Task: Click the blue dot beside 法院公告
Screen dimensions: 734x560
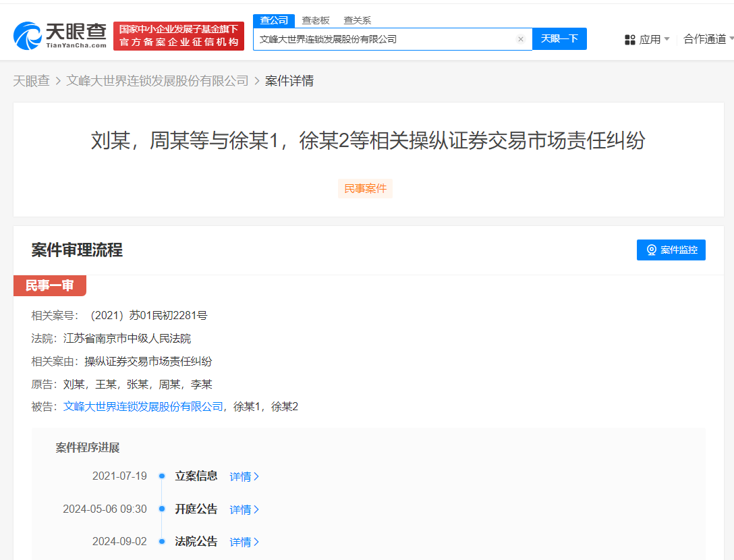Action: [161, 542]
